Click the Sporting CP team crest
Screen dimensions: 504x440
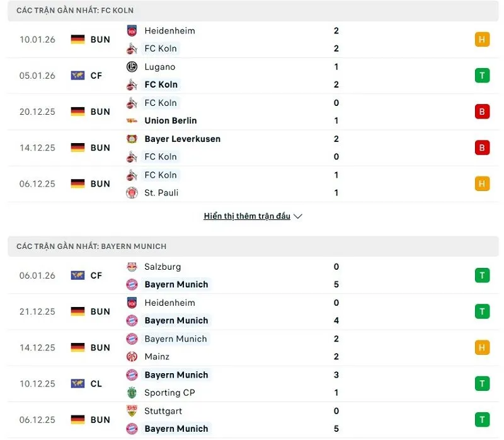[x=132, y=392]
